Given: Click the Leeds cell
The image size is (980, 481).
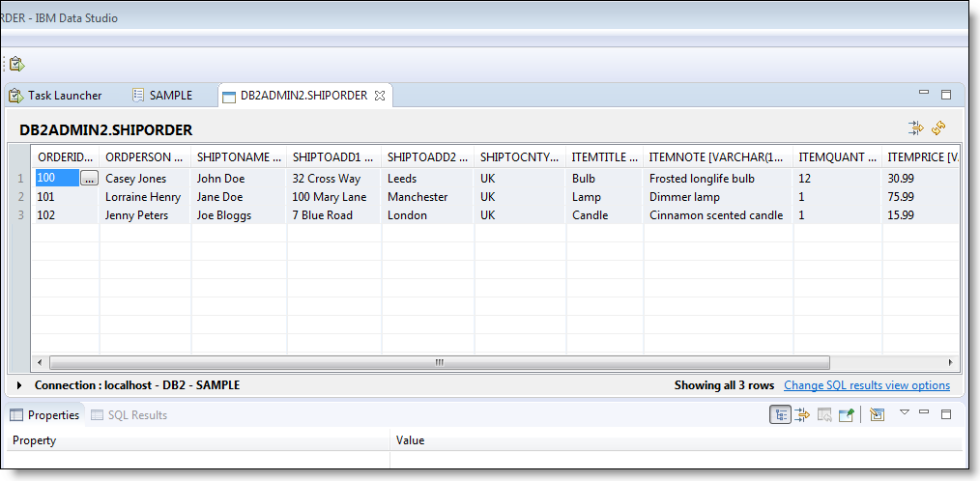Looking at the screenshot, I should click(428, 179).
